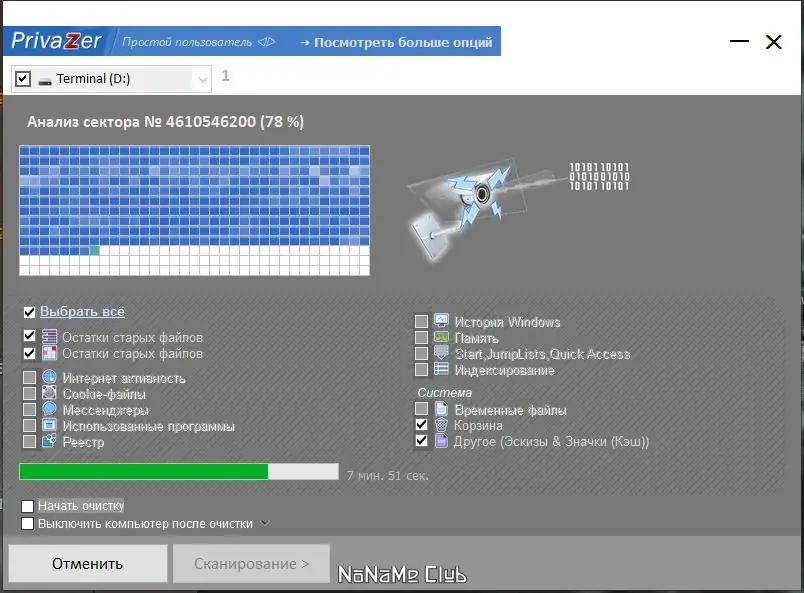The image size is (804, 593).
Task: Open the Terminal (D:) drive dropdown
Action: click(203, 79)
